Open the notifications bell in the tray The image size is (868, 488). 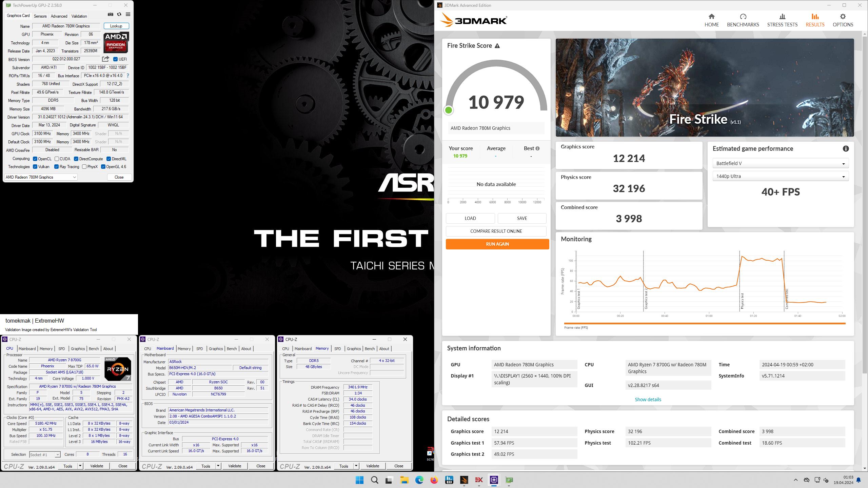[859, 480]
